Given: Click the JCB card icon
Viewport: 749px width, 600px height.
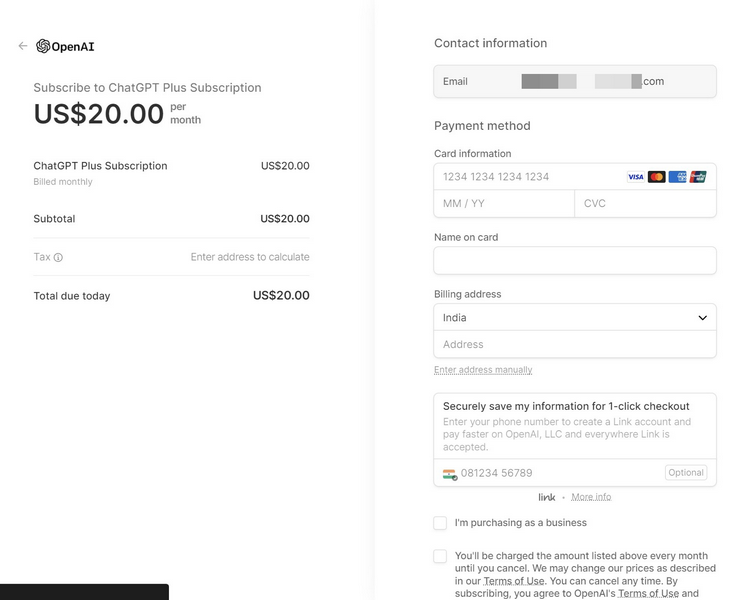Looking at the screenshot, I should coord(698,177).
